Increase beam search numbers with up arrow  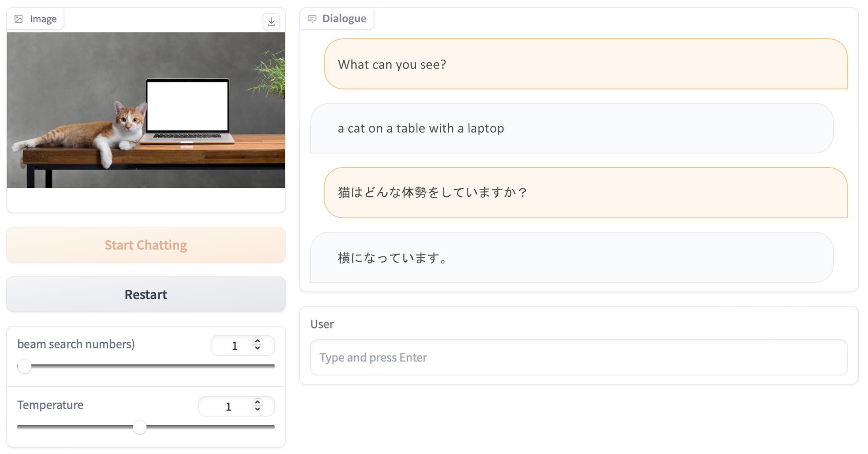pos(257,341)
